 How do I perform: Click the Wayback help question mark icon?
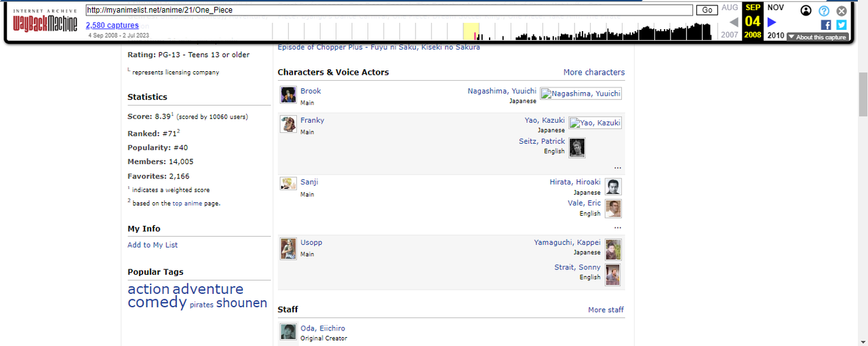[824, 11]
